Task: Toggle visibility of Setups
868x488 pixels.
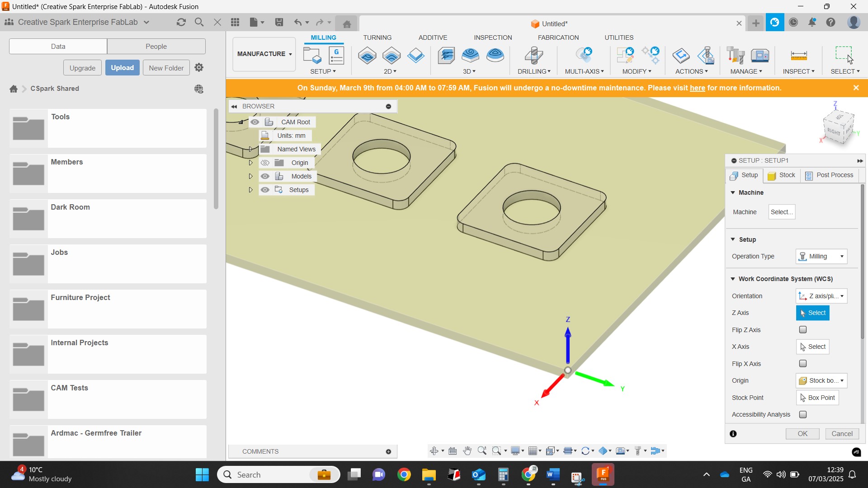Action: pyautogui.click(x=265, y=190)
